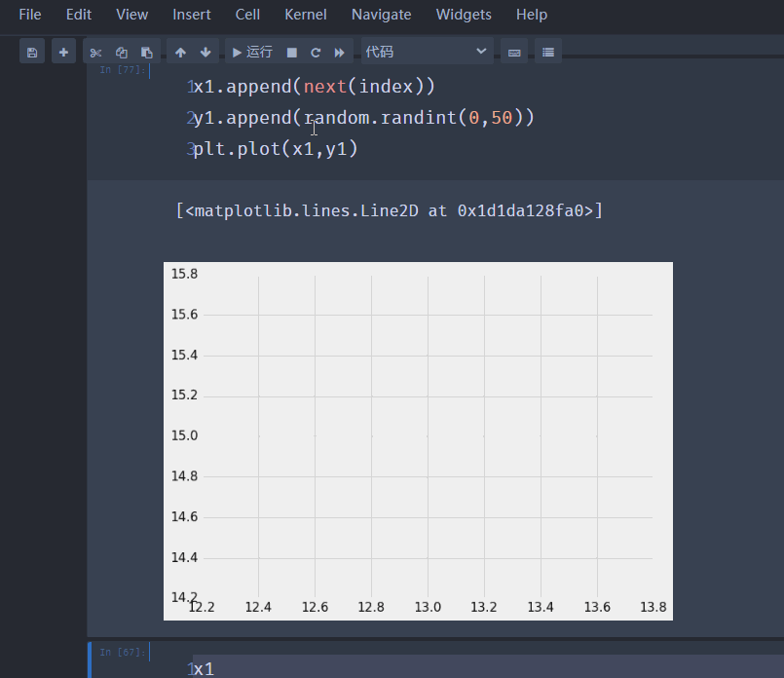Open the Insert menu
Image resolution: width=784 pixels, height=678 pixels.
[192, 15]
